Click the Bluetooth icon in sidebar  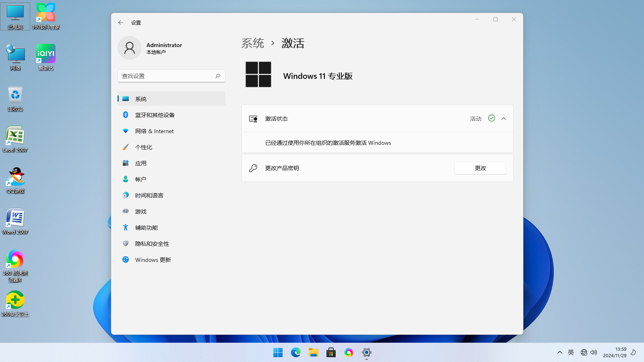[126, 115]
